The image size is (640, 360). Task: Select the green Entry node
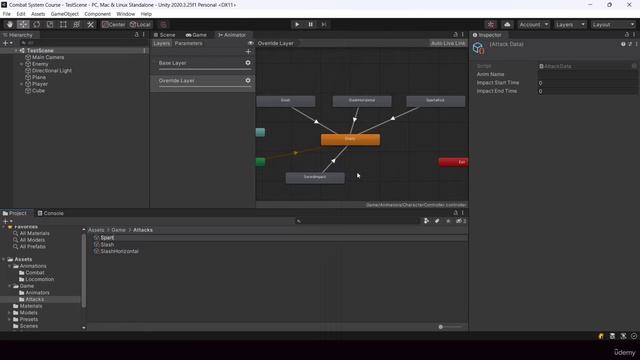point(260,162)
